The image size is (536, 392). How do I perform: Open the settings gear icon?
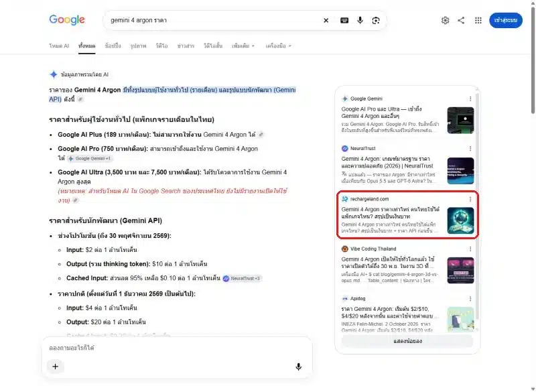pyautogui.click(x=445, y=20)
